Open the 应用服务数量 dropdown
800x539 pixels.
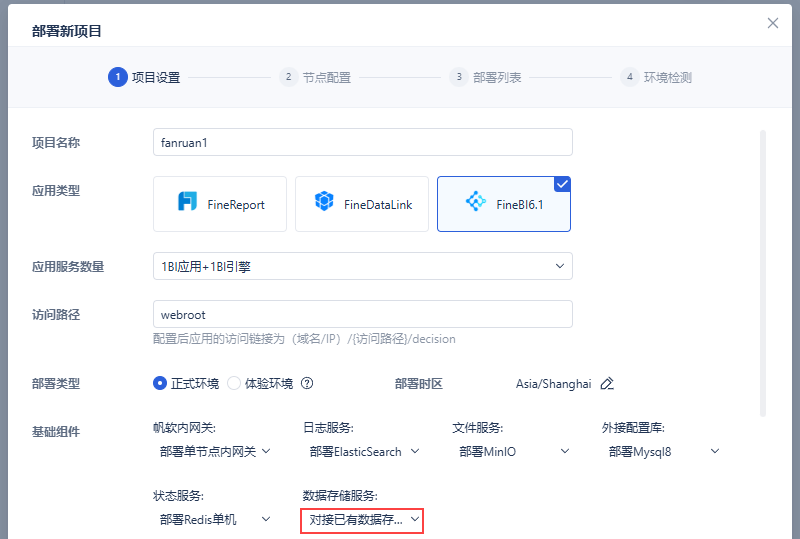363,266
